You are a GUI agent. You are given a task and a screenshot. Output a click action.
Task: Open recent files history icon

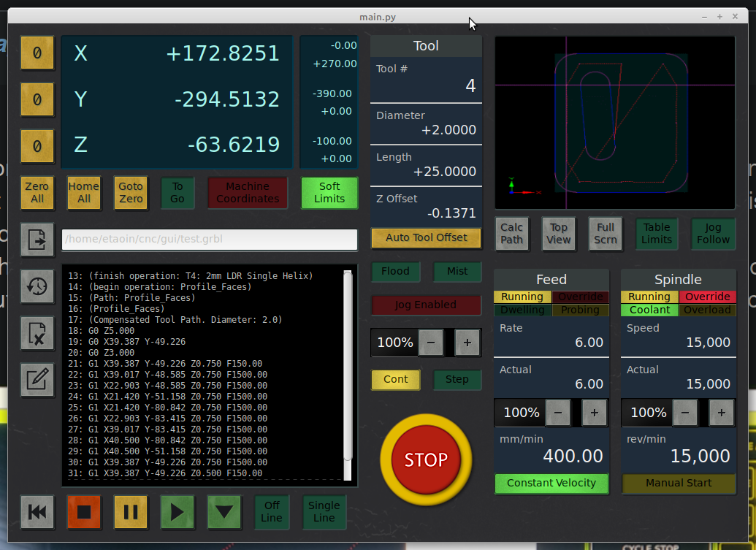tap(37, 286)
